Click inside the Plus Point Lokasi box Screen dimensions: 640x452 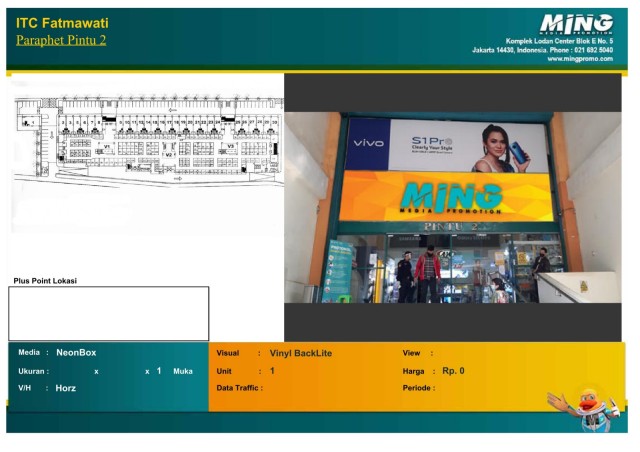[x=109, y=314]
